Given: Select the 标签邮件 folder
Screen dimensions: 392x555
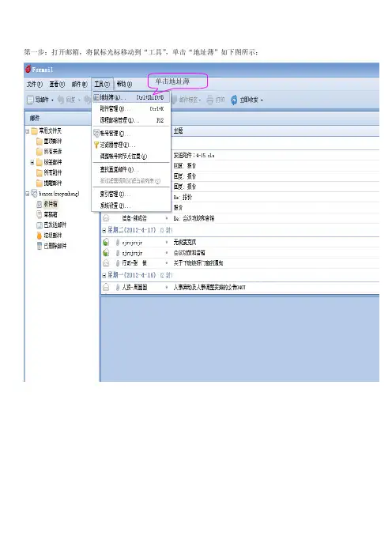Looking at the screenshot, I should point(53,162).
